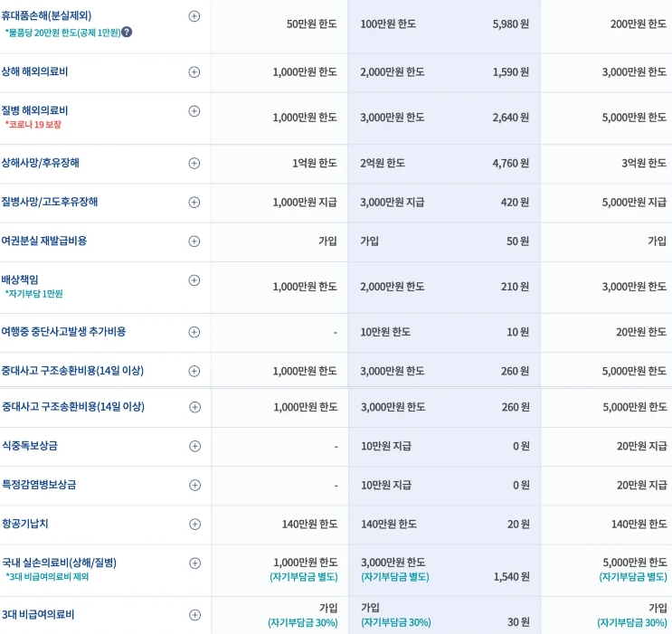Click plus icon beside 여권분실 재발급비용

[x=194, y=241]
